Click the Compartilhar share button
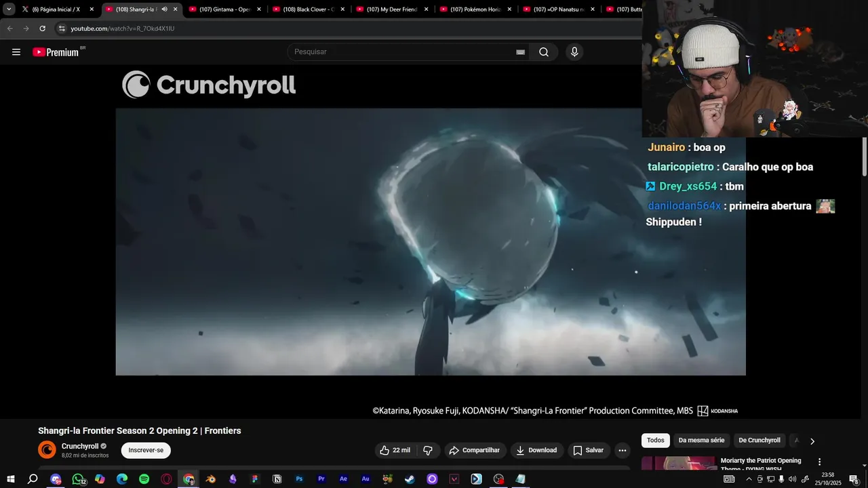The height and width of the screenshot is (488, 868). pos(475,450)
